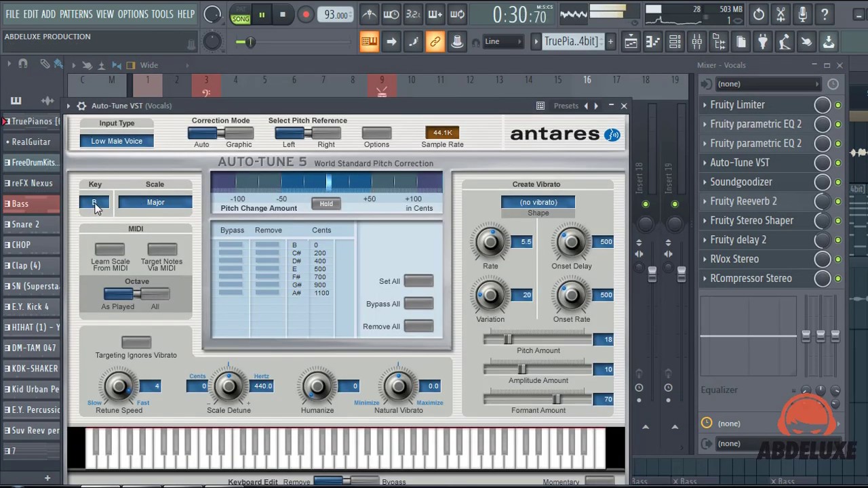Toggle wait for input before recording icon
The height and width of the screenshot is (488, 868).
pyautogui.click(x=391, y=14)
